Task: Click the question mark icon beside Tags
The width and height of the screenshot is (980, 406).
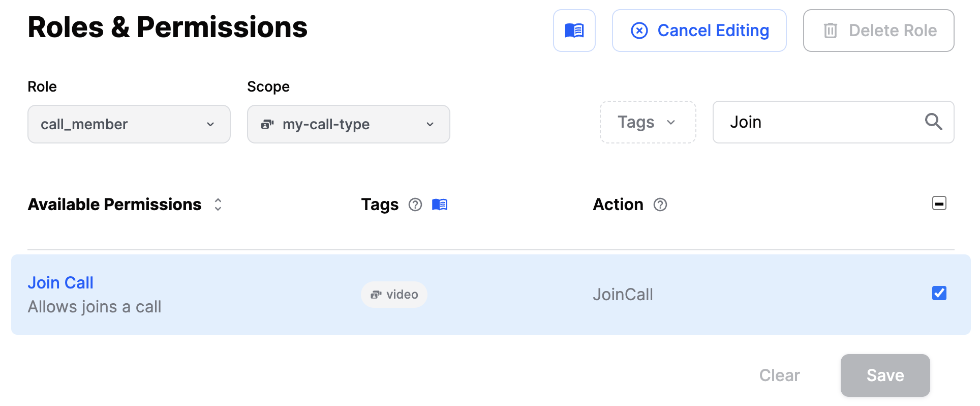Action: coord(415,205)
